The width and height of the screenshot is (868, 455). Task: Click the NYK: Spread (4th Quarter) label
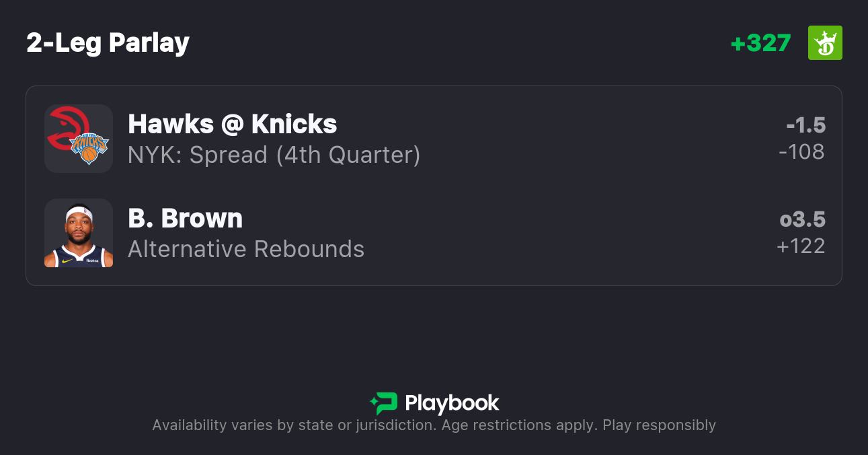[x=274, y=155]
